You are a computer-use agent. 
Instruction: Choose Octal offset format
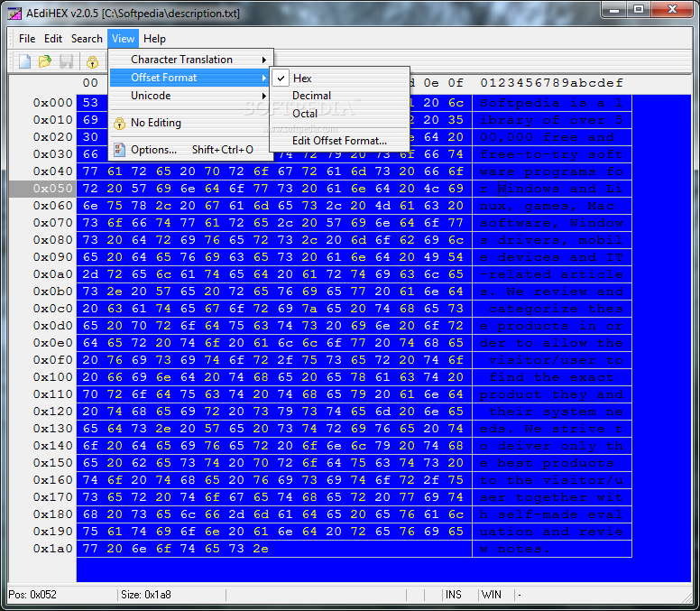click(x=339, y=114)
